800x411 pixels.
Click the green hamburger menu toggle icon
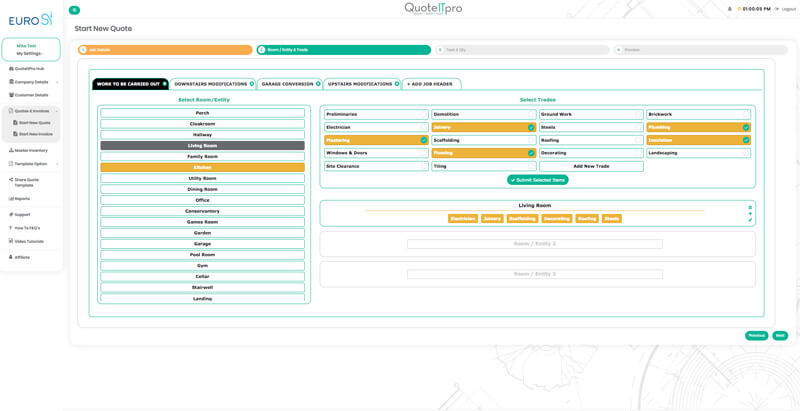click(x=74, y=10)
